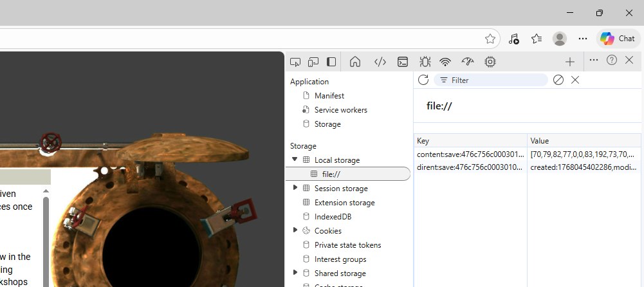Viewport: 644px width, 287px height.
Task: Focus the storage Filter field
Action: coord(495,80)
